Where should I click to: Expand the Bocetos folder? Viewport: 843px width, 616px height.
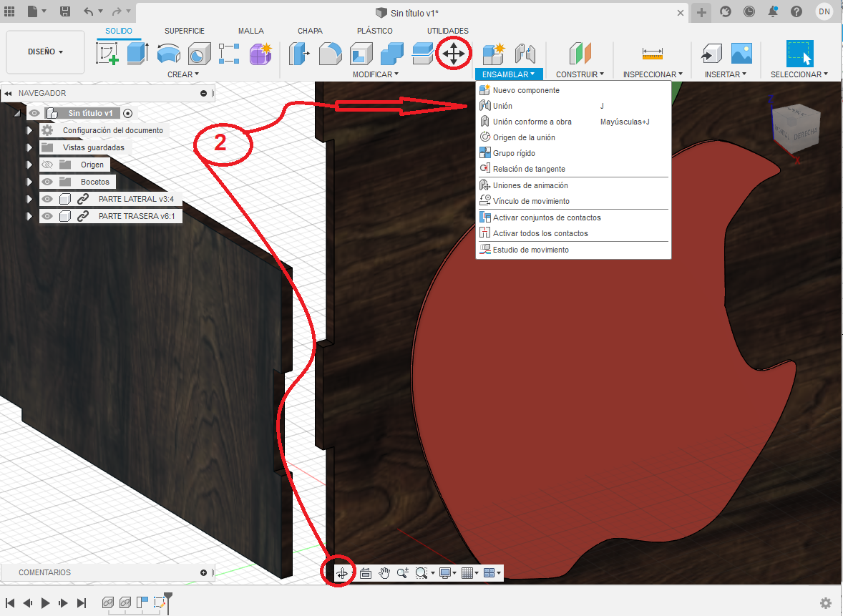(29, 182)
